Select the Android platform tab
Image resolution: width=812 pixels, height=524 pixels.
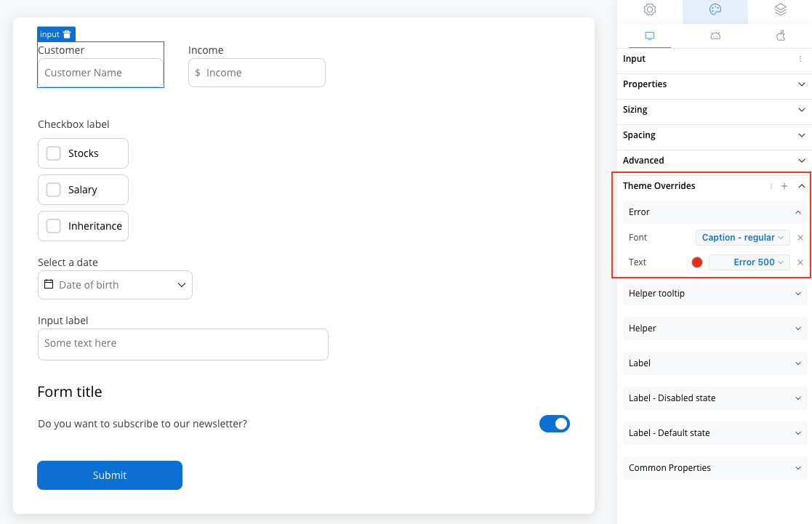(x=715, y=36)
